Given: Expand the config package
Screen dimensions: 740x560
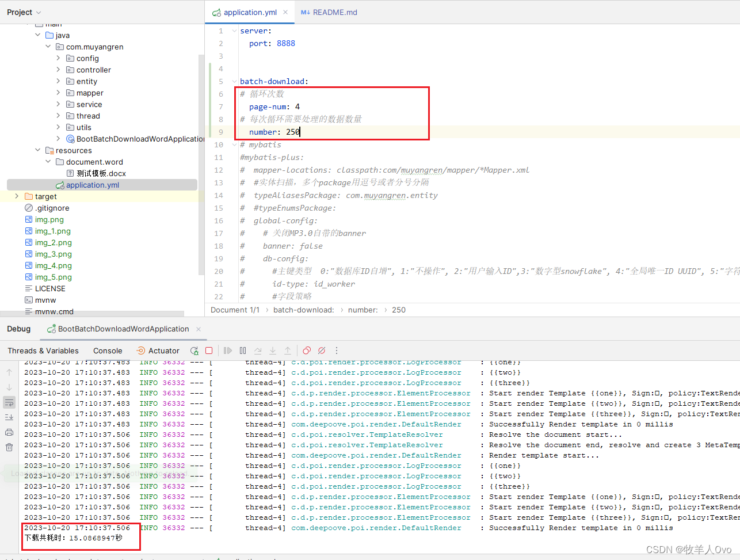Looking at the screenshot, I should (58, 58).
